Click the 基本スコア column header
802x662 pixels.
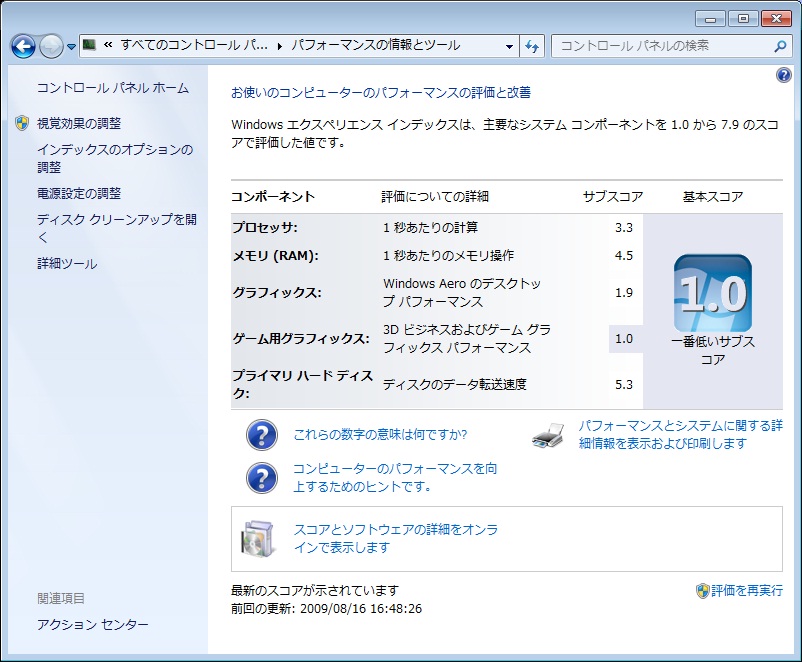pyautogui.click(x=712, y=197)
